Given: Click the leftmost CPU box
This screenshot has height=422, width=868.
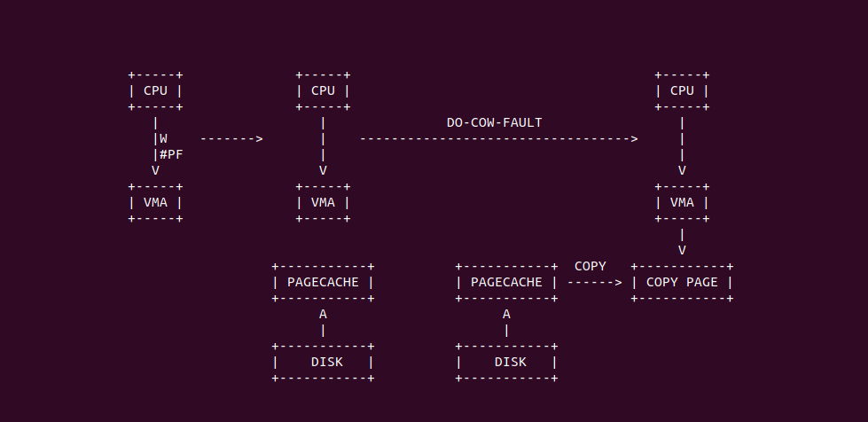Looking at the screenshot, I should coord(155,90).
